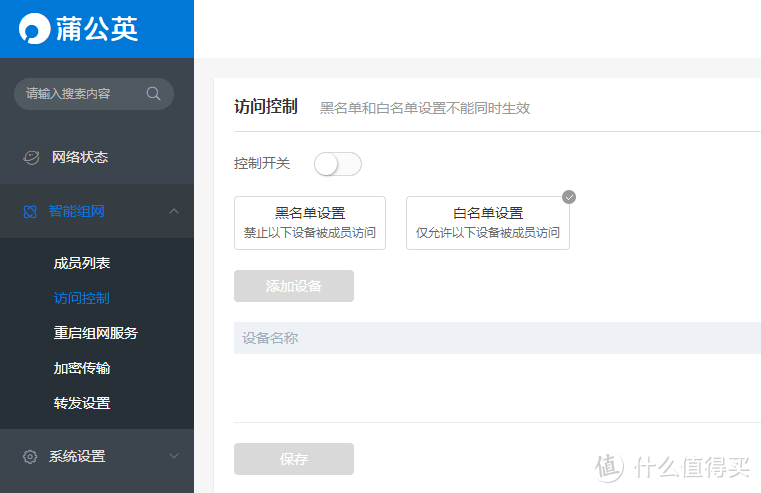Image resolution: width=761 pixels, height=493 pixels.
Task: Click the 系统设置 gear icon
Action: click(x=30, y=457)
